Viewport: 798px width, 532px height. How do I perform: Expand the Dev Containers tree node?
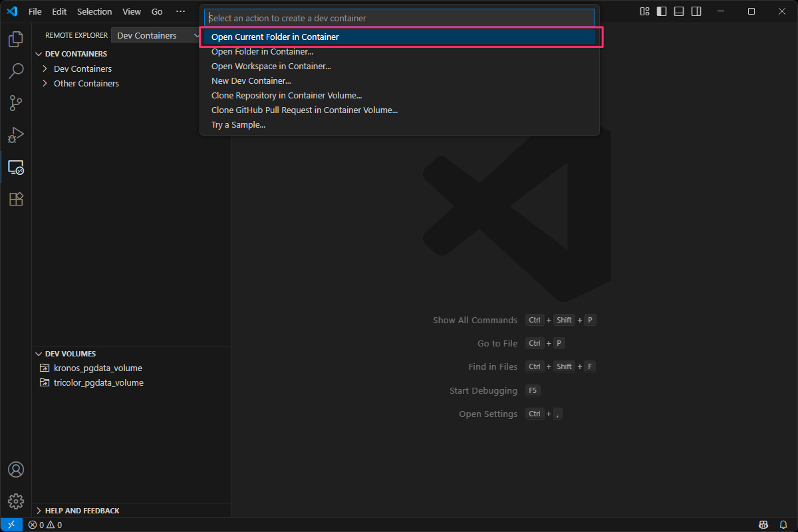pos(131,68)
